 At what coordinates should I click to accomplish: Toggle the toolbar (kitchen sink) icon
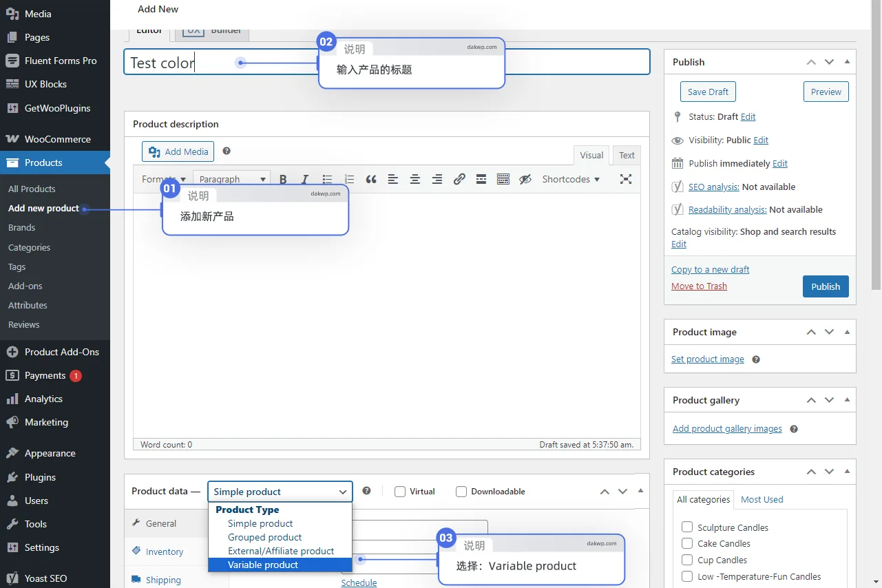pos(503,179)
